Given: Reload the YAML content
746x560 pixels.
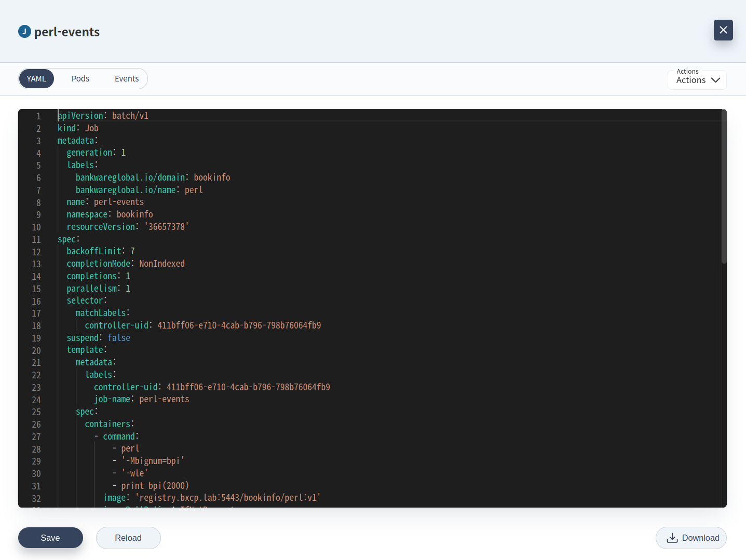Looking at the screenshot, I should click(128, 538).
